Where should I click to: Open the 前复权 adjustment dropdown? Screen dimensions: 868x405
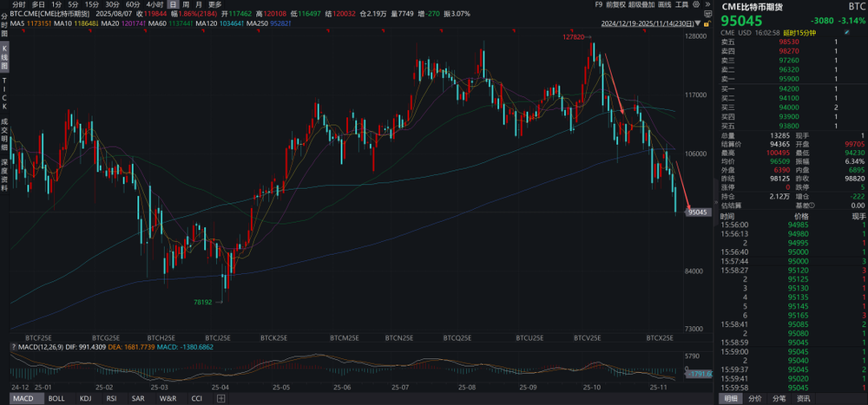pos(616,4)
